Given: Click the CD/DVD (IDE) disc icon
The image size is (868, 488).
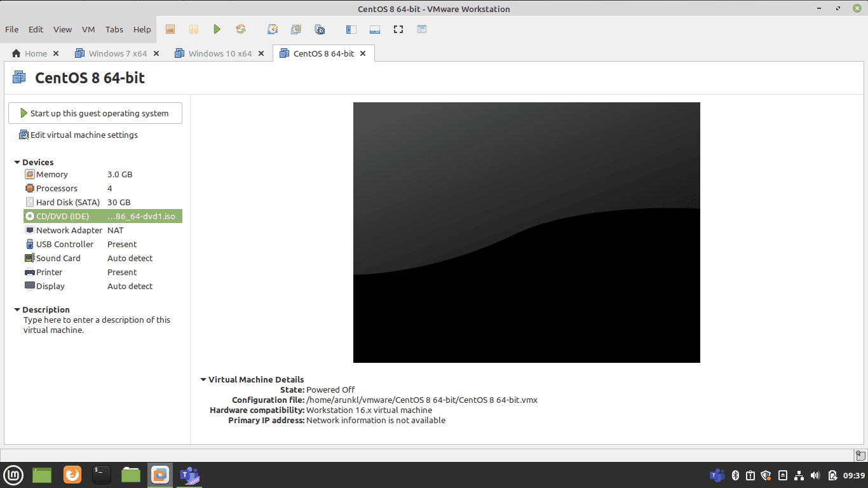Looking at the screenshot, I should click(30, 216).
